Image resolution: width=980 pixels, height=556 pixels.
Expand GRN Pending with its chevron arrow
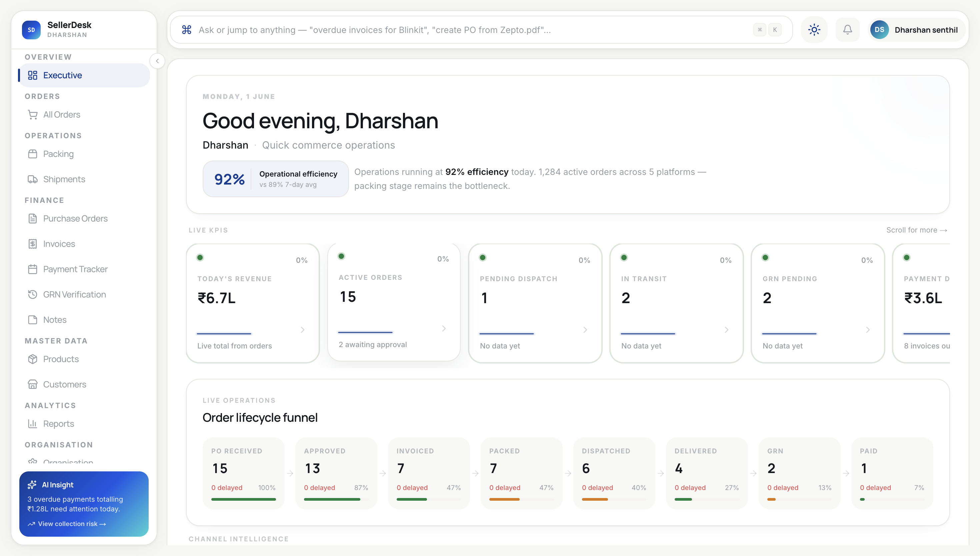click(x=868, y=329)
